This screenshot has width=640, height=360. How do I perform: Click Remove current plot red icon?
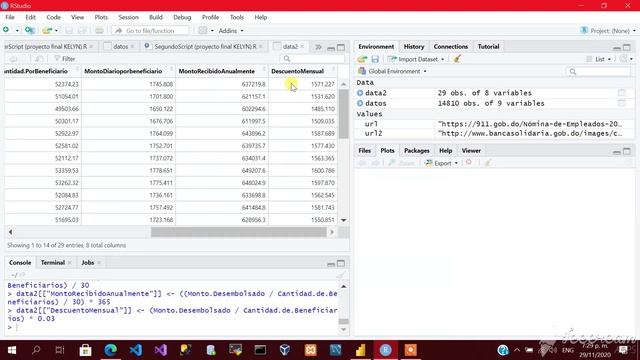469,162
